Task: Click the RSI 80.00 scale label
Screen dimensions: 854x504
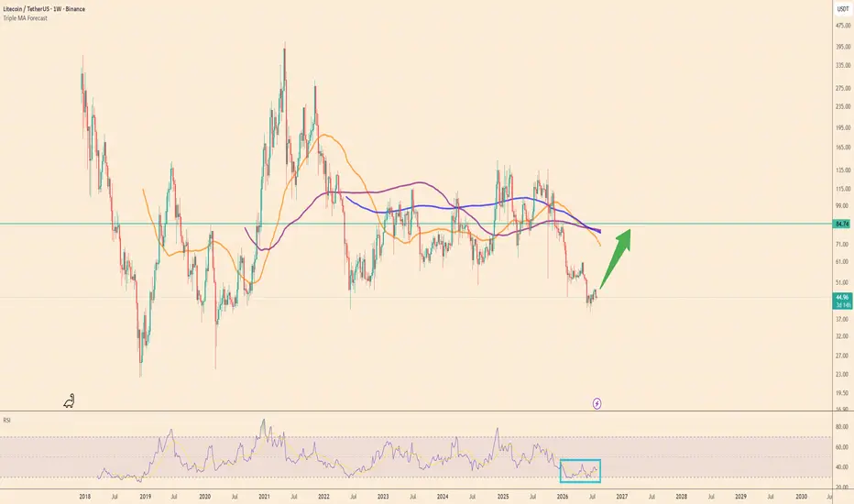Action: [843, 427]
